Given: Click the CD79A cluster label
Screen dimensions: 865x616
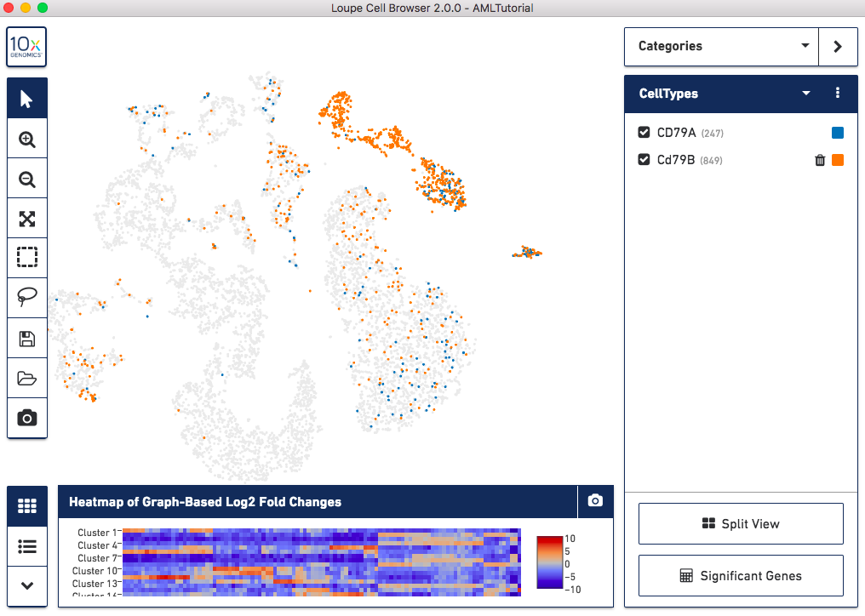Looking at the screenshot, I should pos(676,133).
